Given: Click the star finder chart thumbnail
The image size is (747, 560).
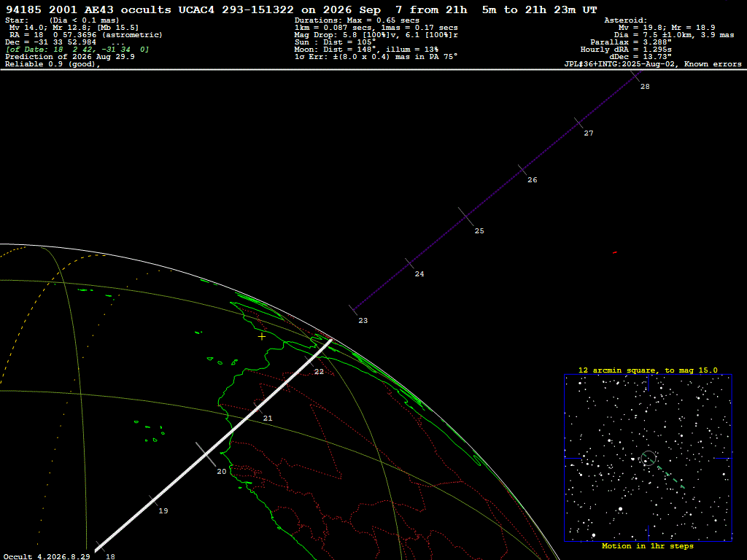Looking at the screenshot, I should click(x=648, y=458).
